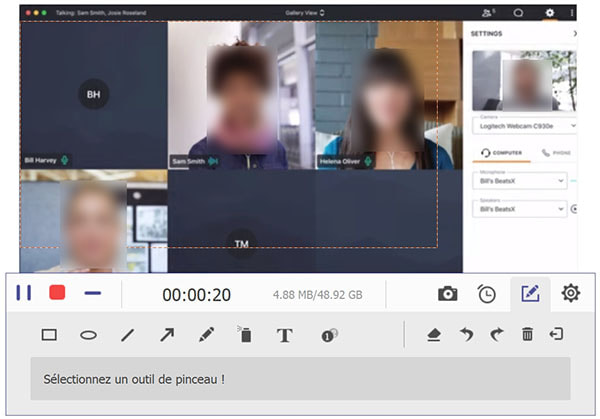600x419 pixels.
Task: Expand the Logitech Webcam camera dropdown
Action: pos(525,126)
